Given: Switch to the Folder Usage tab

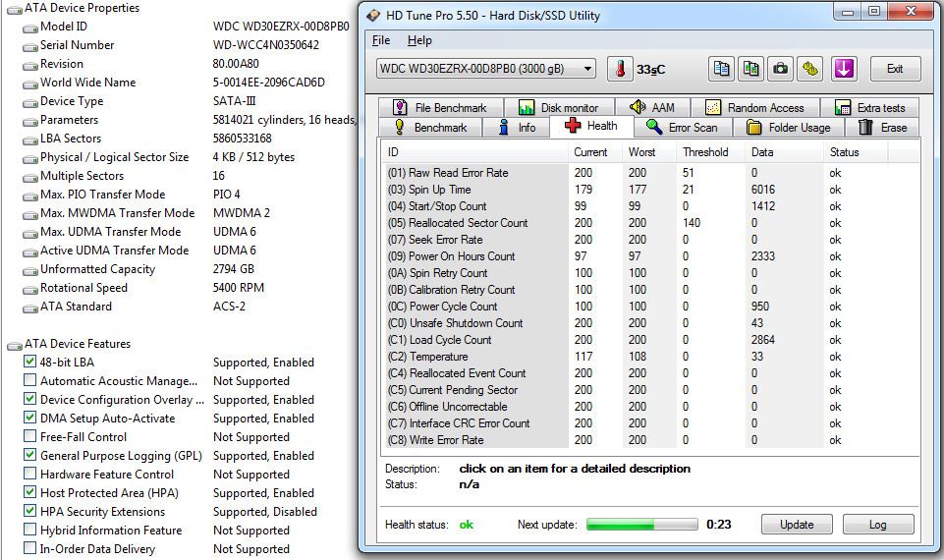Looking at the screenshot, I should pyautogui.click(x=789, y=128).
